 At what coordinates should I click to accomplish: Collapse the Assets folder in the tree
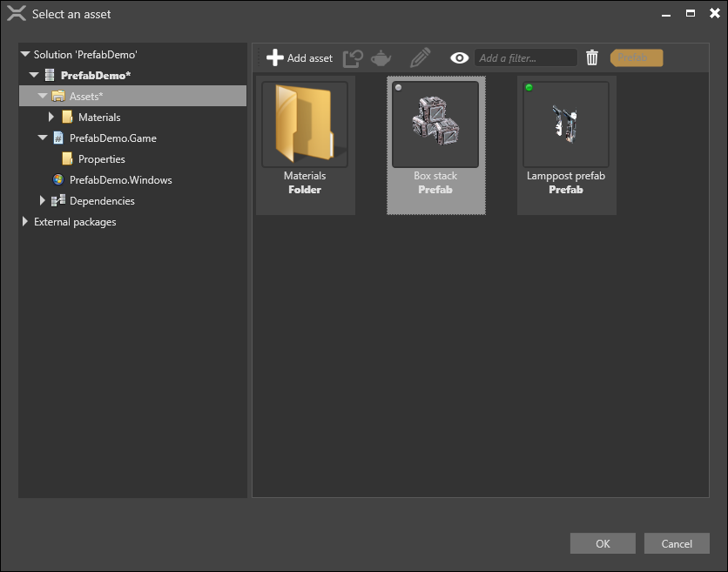(x=41, y=96)
